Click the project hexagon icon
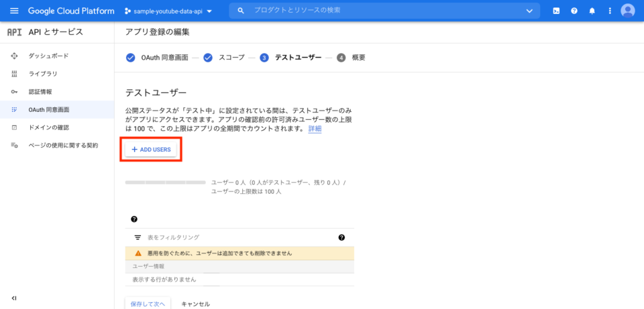 click(127, 11)
